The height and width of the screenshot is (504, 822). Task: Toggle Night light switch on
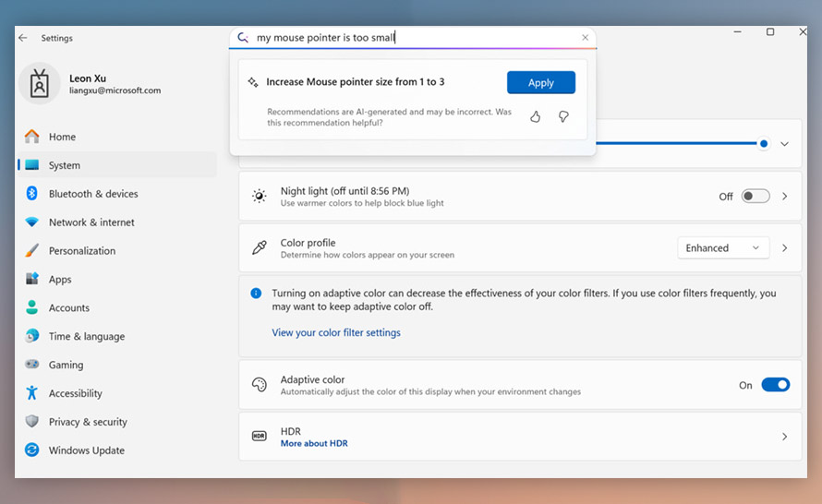(756, 196)
